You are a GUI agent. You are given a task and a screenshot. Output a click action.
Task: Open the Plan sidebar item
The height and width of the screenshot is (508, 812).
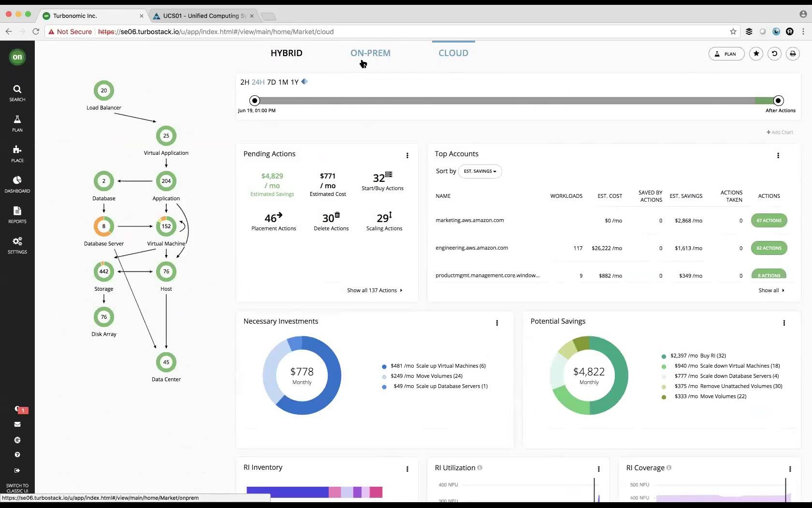pos(17,123)
